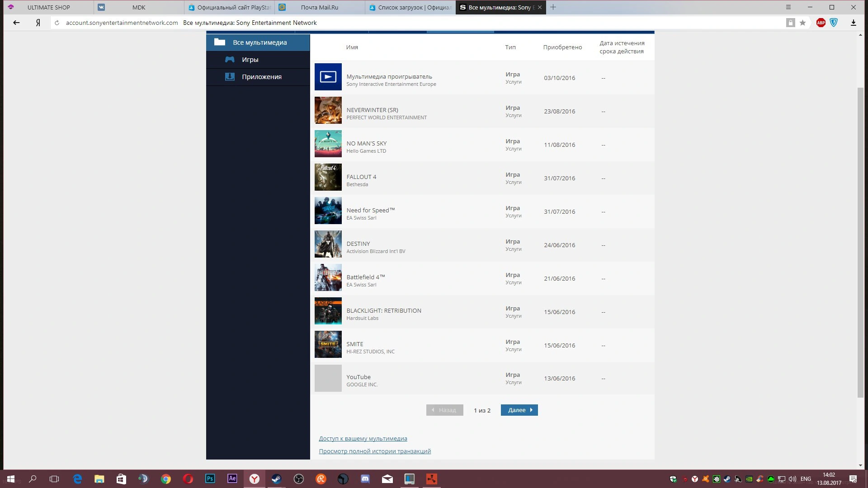Open the Adblock Plus extension icon

pos(821,23)
